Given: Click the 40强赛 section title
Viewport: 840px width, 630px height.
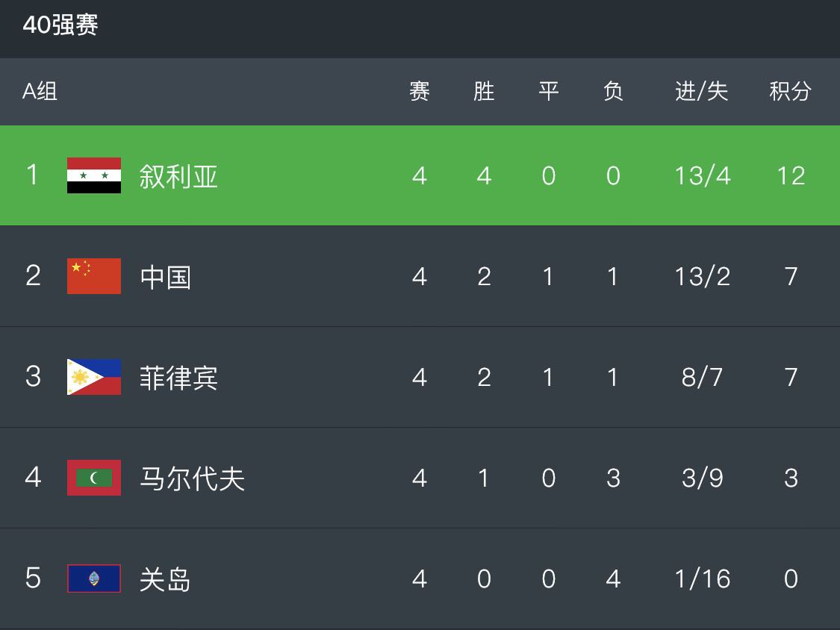Looking at the screenshot, I should 60,25.
